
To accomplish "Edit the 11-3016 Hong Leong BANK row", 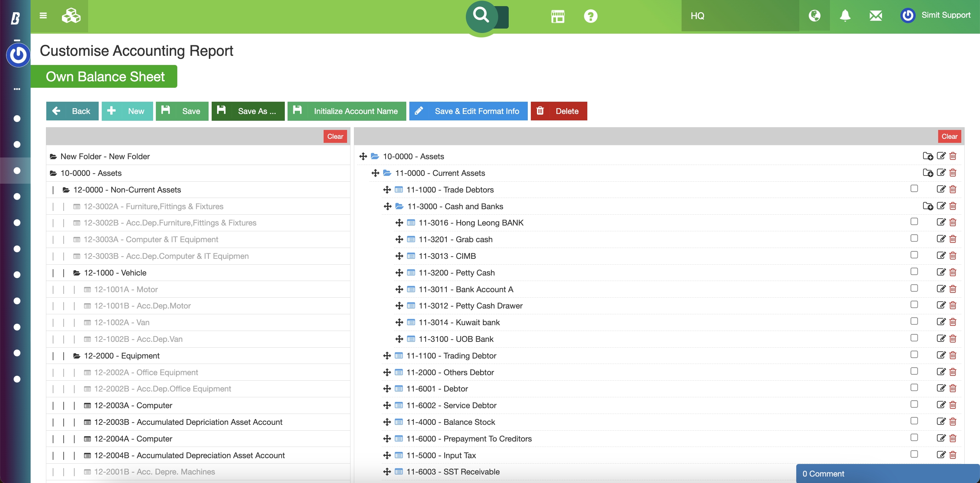I will (941, 222).
